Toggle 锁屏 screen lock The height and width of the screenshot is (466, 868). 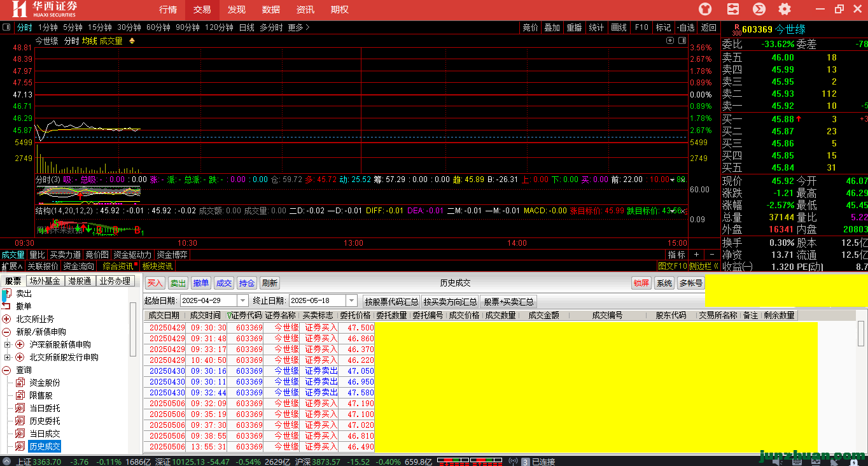641,283
